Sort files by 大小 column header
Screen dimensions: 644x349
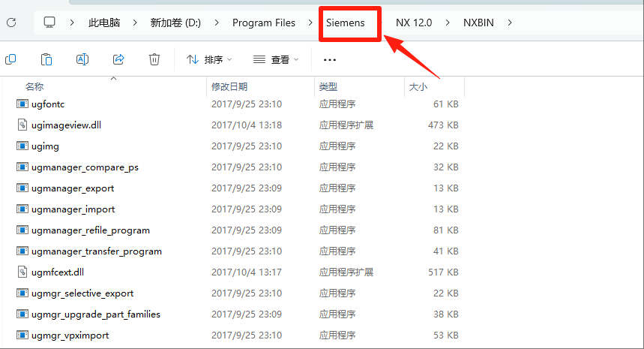[418, 87]
